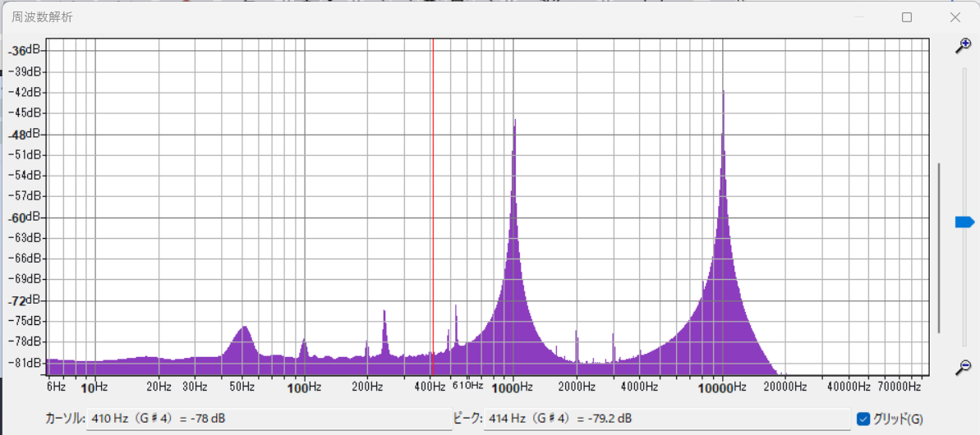Viewport: 980px width, 435px height.
Task: Toggle the グリッド(G) checkbox
Action: pyautogui.click(x=863, y=419)
